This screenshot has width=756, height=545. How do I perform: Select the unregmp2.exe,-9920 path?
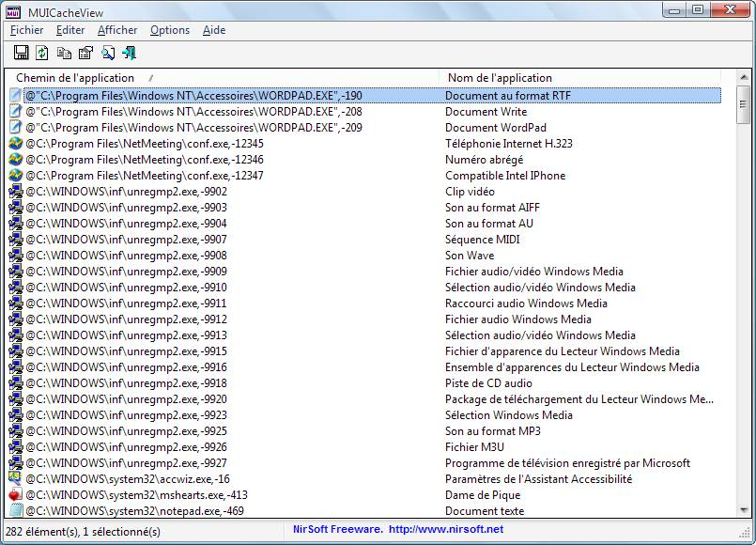coord(127,398)
